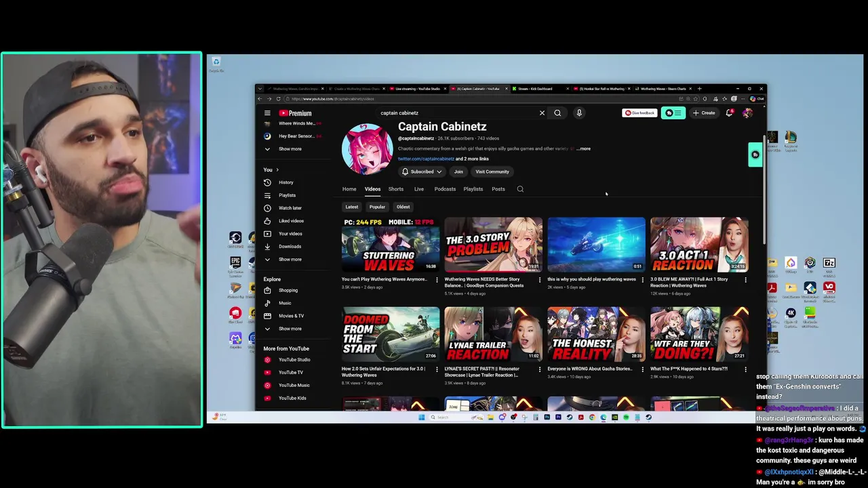868x488 pixels.
Task: Open the twitter.com/captaincabinetz link
Action: pos(426,159)
